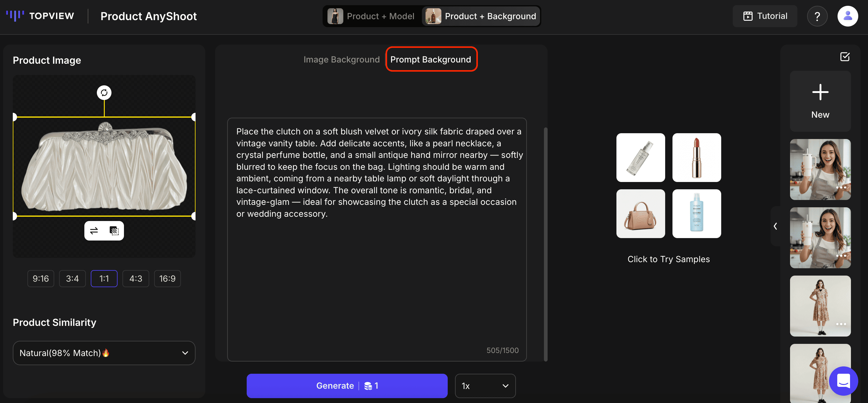Image resolution: width=868 pixels, height=403 pixels.
Task: Click the flip horizontal arrows icon
Action: [94, 231]
